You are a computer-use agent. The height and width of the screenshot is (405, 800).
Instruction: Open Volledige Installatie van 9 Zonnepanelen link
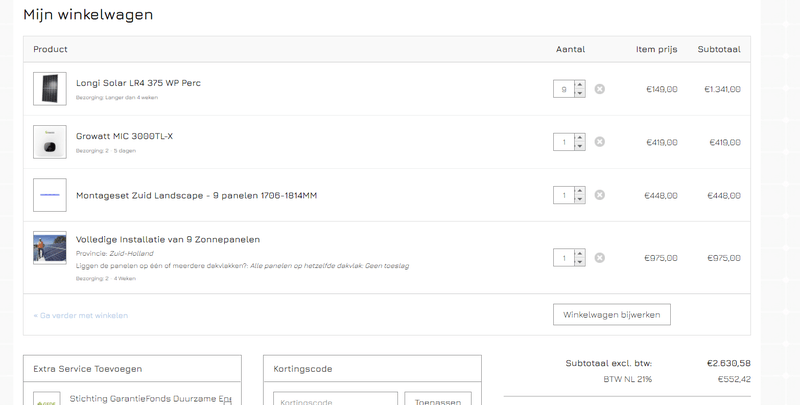pos(168,239)
